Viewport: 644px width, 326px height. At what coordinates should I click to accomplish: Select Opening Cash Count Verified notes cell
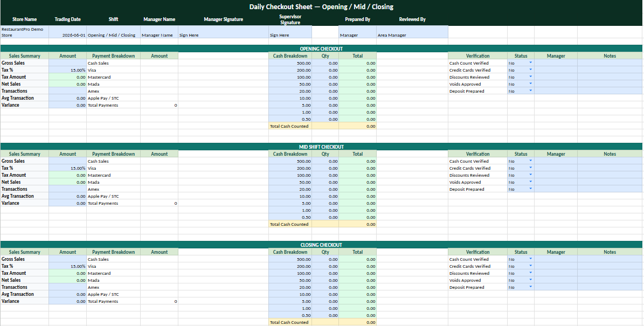coord(610,63)
